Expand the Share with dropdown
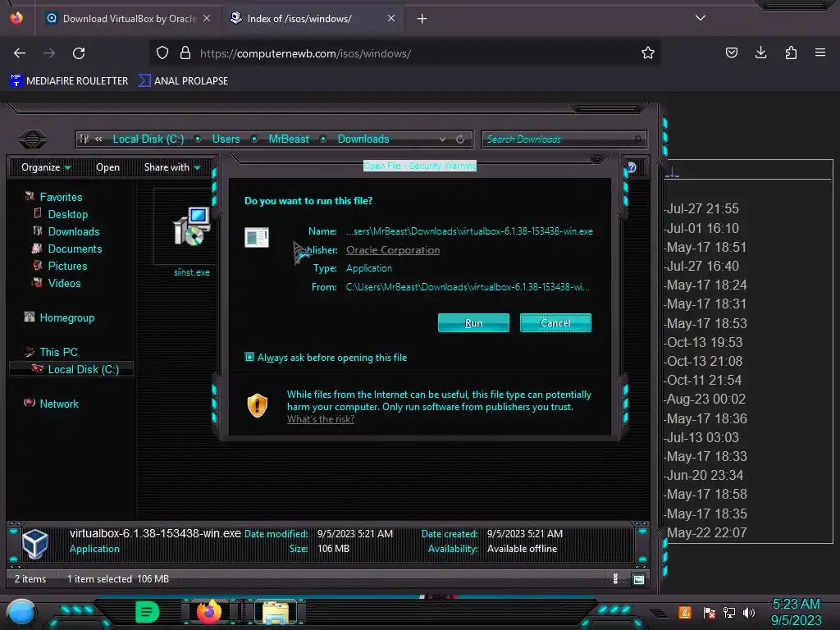The height and width of the screenshot is (630, 840). (x=172, y=167)
